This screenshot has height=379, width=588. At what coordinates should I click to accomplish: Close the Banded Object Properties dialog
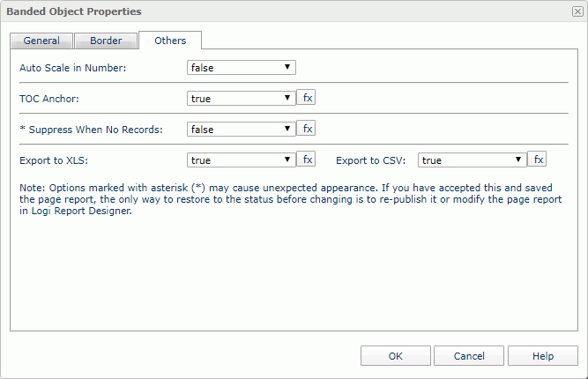[577, 11]
